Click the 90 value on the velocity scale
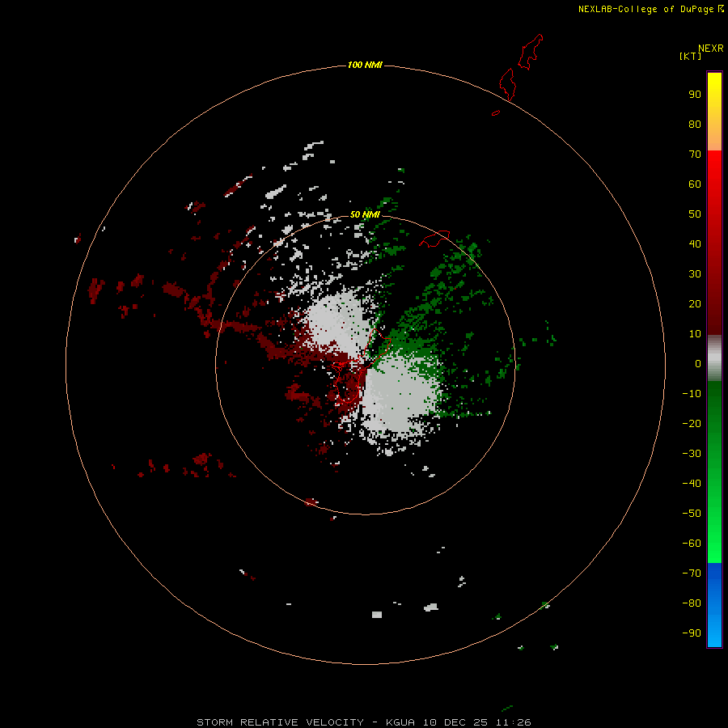Image resolution: width=728 pixels, height=728 pixels. click(695, 95)
